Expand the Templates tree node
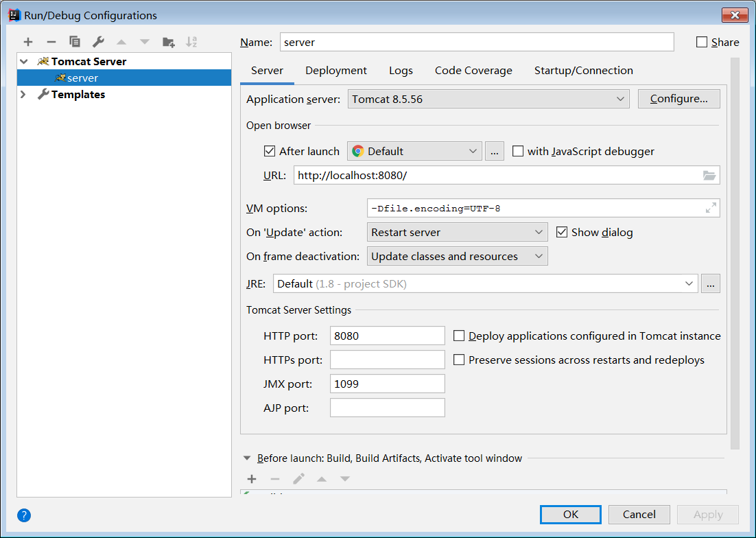 (23, 94)
